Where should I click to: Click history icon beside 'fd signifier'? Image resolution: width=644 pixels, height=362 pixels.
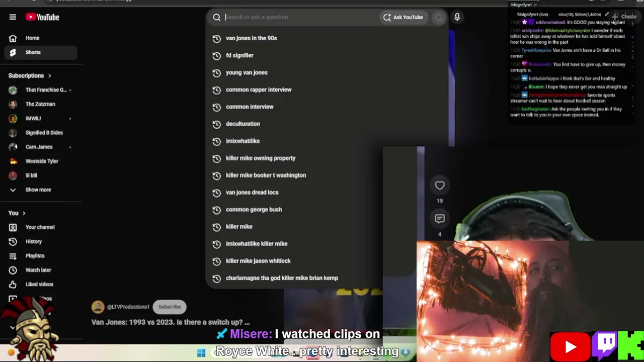217,55
